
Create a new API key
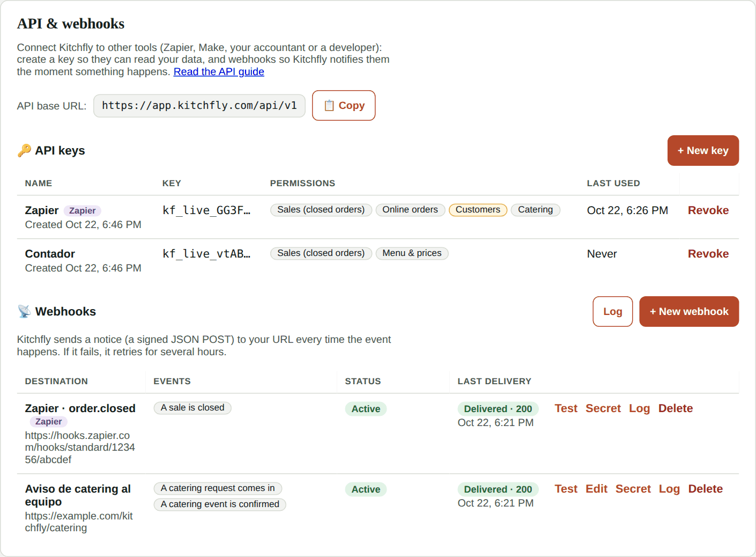(703, 151)
